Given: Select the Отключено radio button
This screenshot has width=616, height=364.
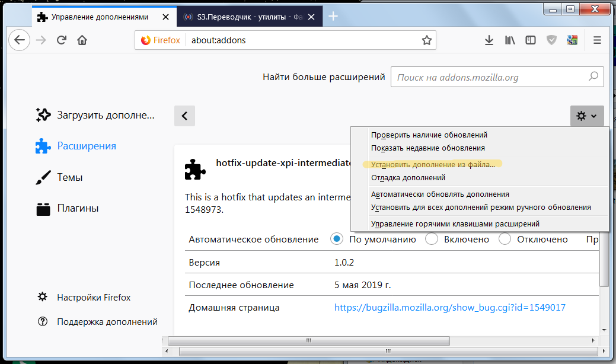Looking at the screenshot, I should tap(505, 239).
